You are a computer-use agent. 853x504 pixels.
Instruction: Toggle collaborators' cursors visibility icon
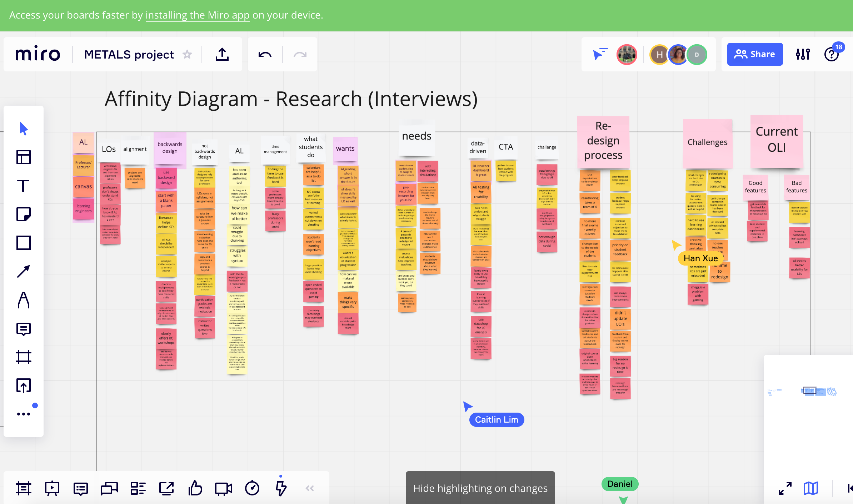(x=600, y=54)
